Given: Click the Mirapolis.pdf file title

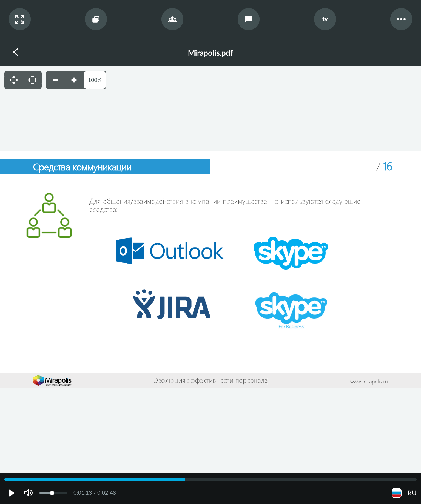Looking at the screenshot, I should [x=210, y=53].
